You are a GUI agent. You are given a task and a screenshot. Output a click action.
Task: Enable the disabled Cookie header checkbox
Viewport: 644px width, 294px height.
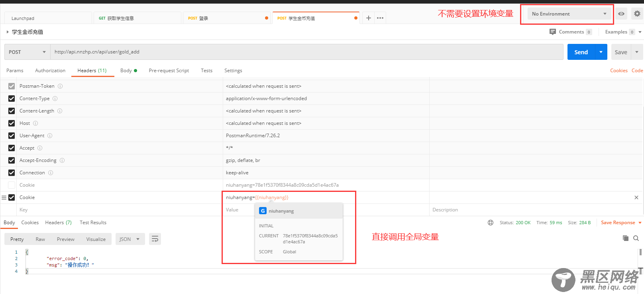[12, 185]
